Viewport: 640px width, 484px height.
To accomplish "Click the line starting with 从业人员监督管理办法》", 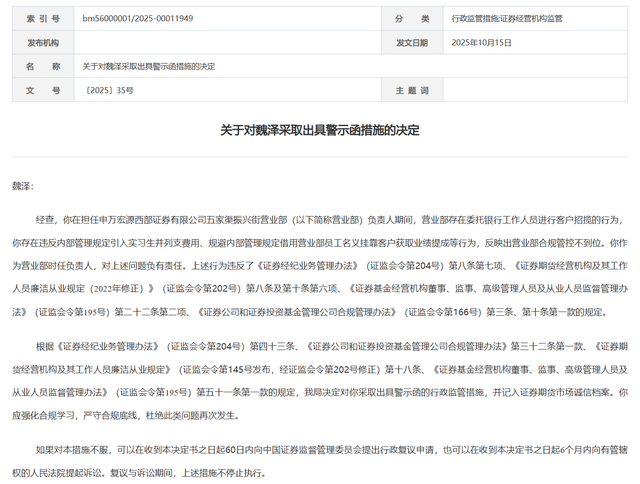I will point(320,393).
